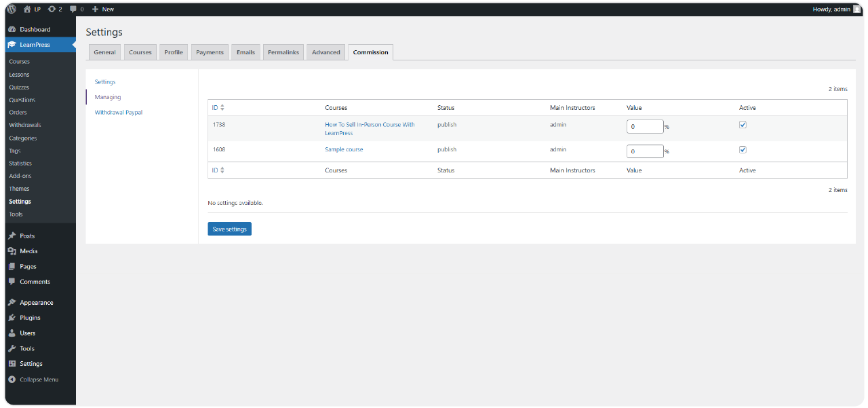Screen dimensions: 868x408
Task: Click the Appearance paintbrush icon
Action: click(x=12, y=303)
